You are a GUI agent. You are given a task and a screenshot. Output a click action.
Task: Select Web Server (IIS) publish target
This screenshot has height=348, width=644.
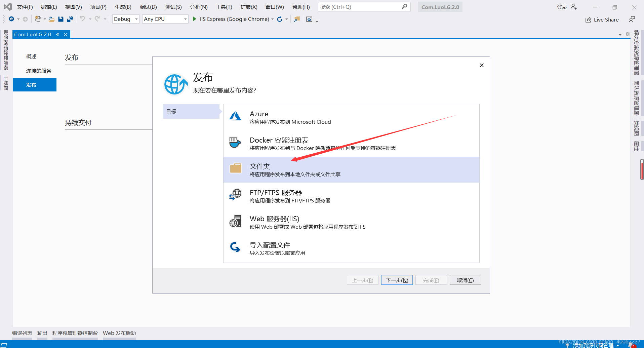(351, 222)
